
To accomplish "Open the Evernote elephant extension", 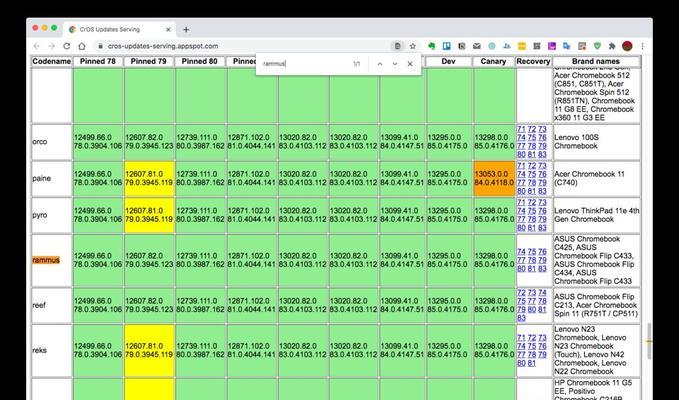I will point(432,46).
